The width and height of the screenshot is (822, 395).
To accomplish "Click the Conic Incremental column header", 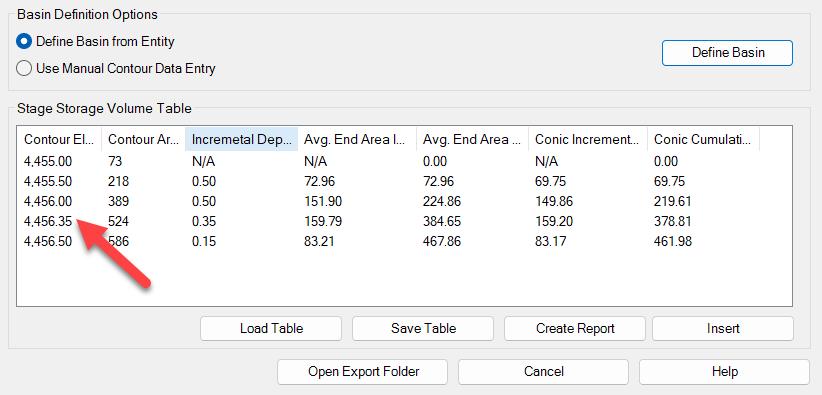I will 588,139.
